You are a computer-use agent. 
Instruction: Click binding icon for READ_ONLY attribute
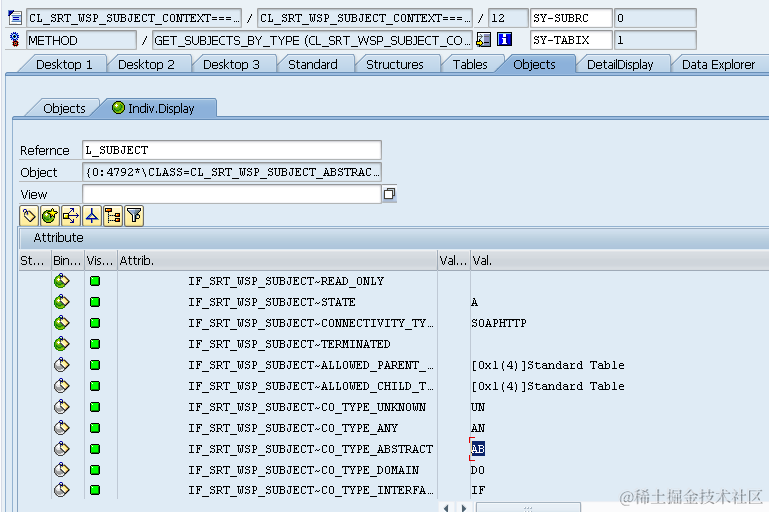pos(62,281)
